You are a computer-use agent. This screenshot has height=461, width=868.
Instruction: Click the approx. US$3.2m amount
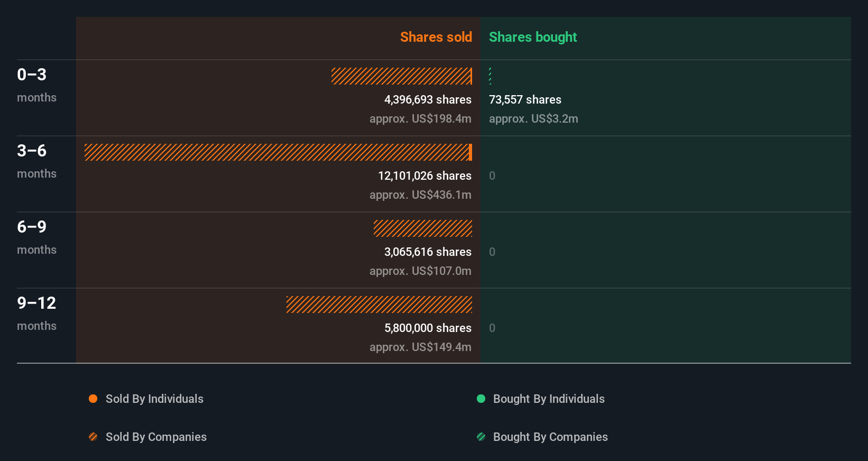point(533,118)
